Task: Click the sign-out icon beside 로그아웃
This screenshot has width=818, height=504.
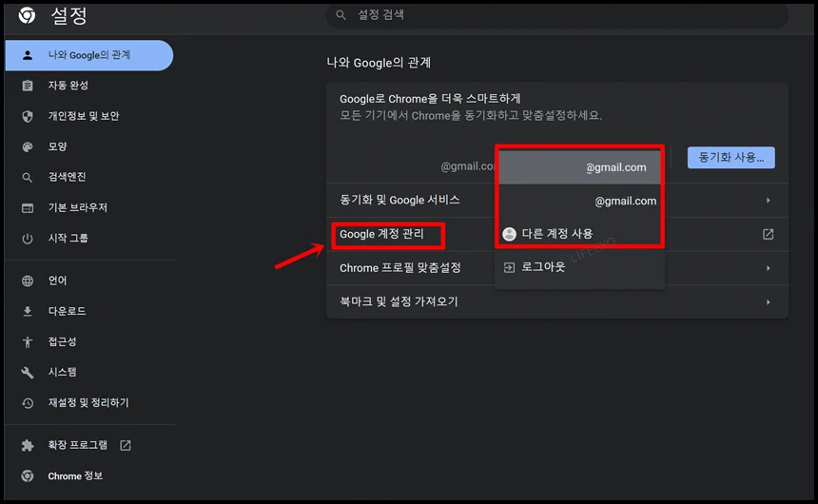Action: 509,267
